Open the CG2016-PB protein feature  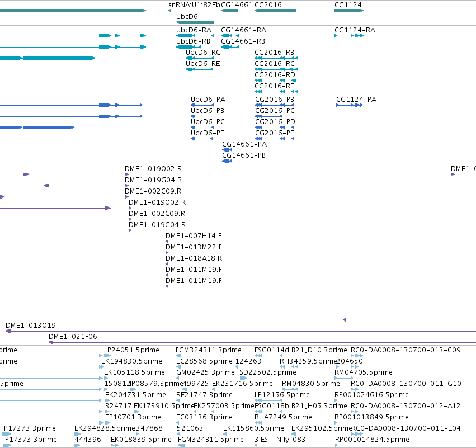[275, 105]
